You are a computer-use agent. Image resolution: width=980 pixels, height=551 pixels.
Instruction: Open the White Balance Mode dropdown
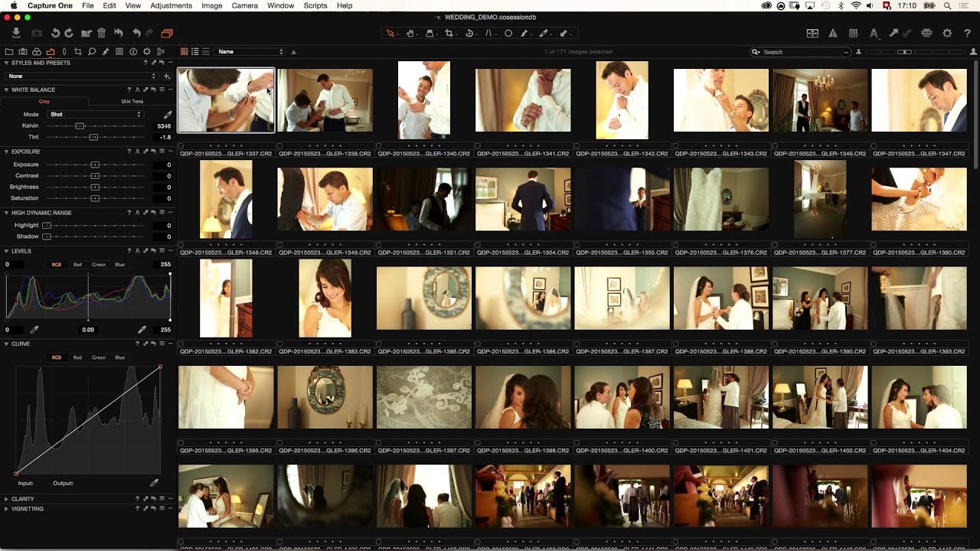click(95, 115)
